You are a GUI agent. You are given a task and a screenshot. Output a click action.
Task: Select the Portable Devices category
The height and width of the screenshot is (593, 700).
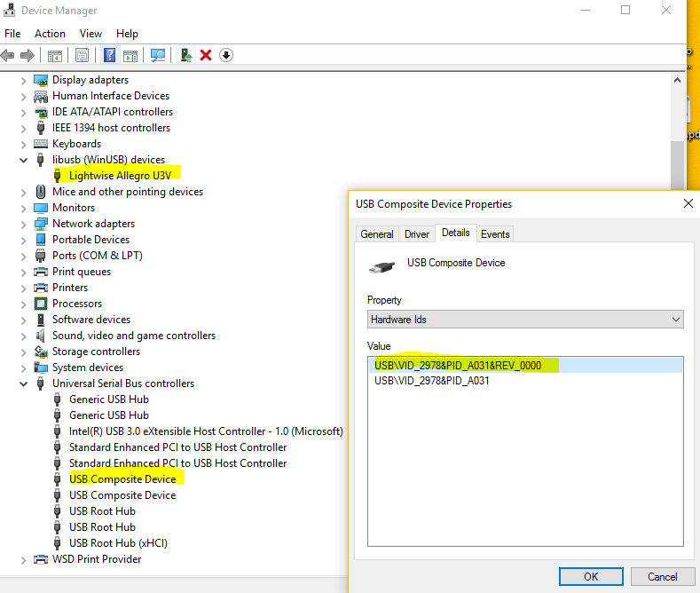91,240
